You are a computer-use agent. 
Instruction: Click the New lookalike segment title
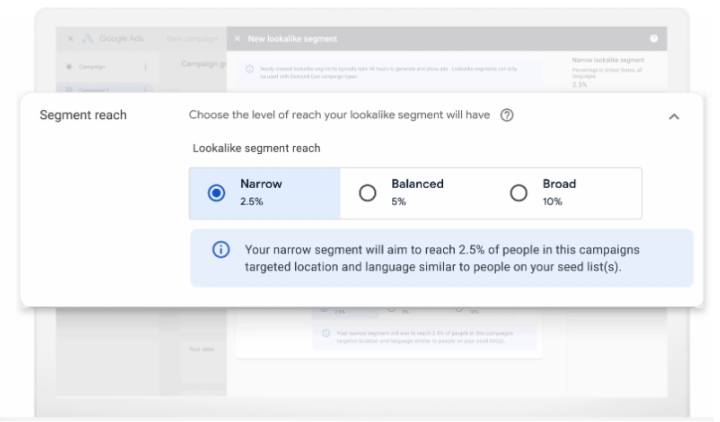tap(293, 39)
